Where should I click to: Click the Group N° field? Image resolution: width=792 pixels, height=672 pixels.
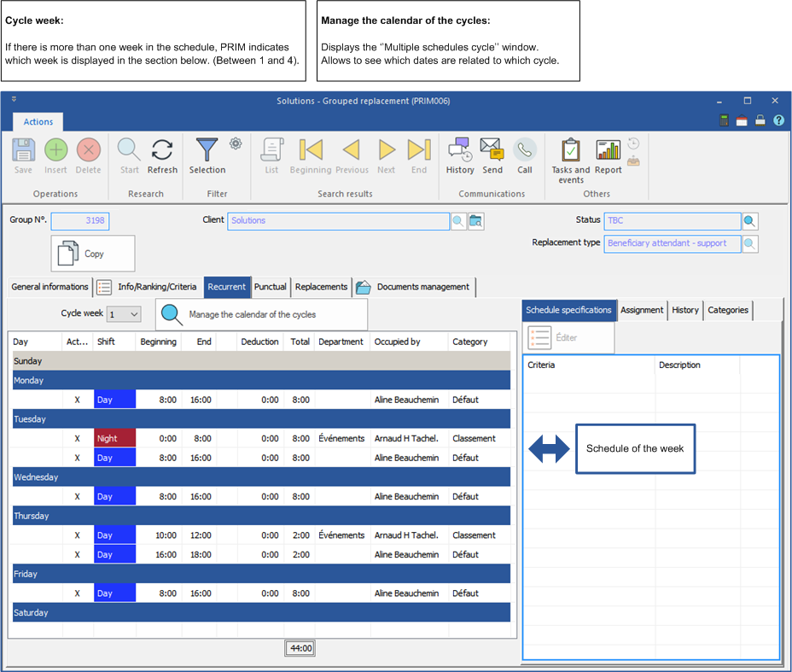point(80,221)
